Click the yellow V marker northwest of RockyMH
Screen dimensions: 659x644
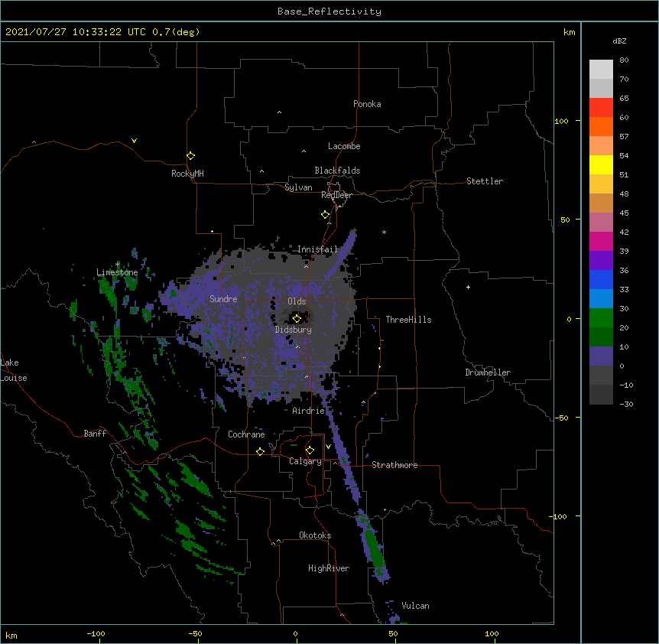click(134, 141)
